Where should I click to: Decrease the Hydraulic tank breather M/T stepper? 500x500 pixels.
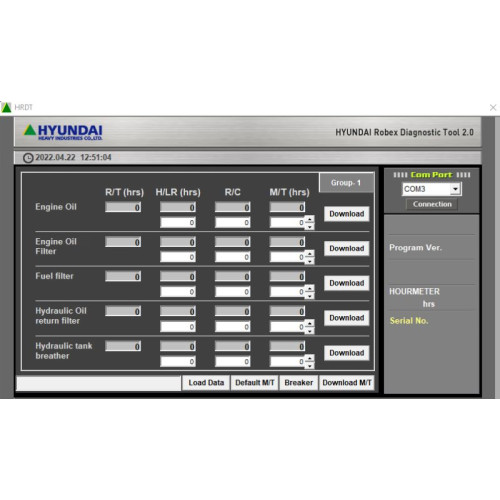pos(310,365)
